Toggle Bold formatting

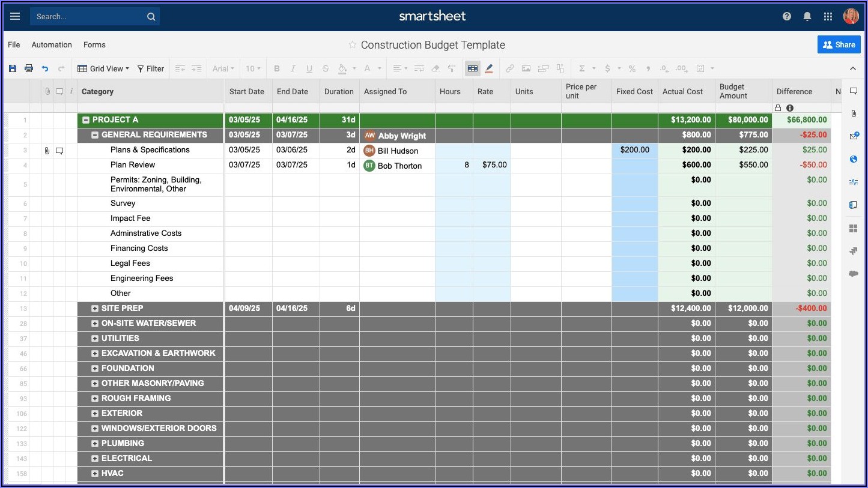(277, 68)
